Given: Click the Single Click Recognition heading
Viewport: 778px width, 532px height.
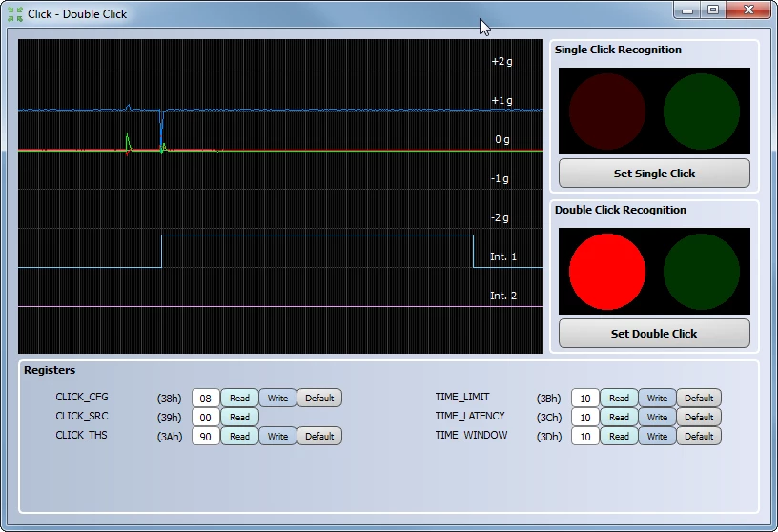Looking at the screenshot, I should (x=618, y=50).
